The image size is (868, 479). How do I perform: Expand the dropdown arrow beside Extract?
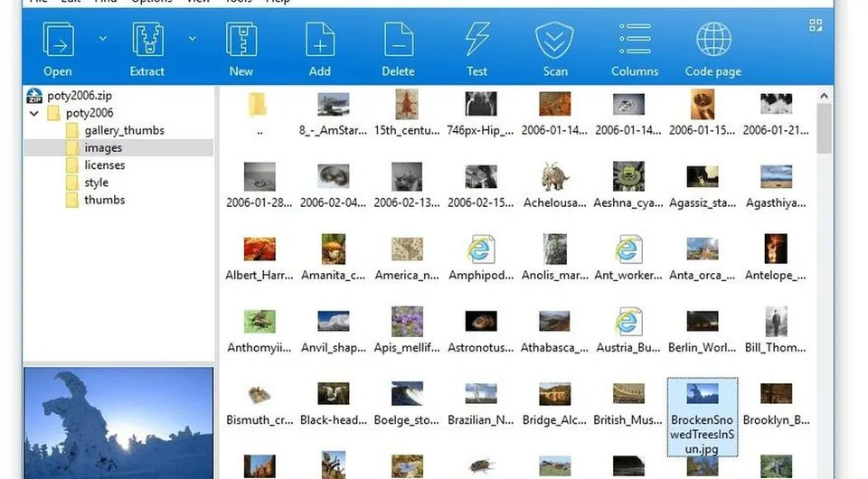pyautogui.click(x=192, y=39)
